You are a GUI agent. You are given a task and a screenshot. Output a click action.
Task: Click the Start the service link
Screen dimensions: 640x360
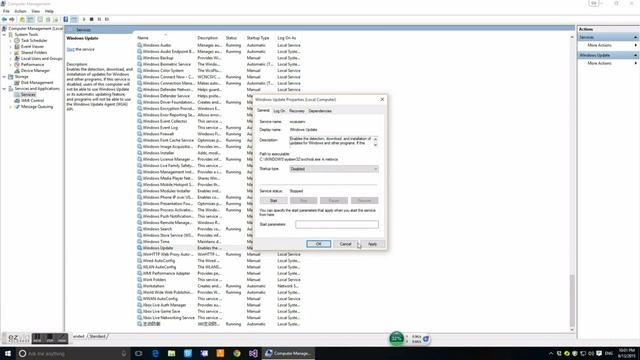(70, 49)
